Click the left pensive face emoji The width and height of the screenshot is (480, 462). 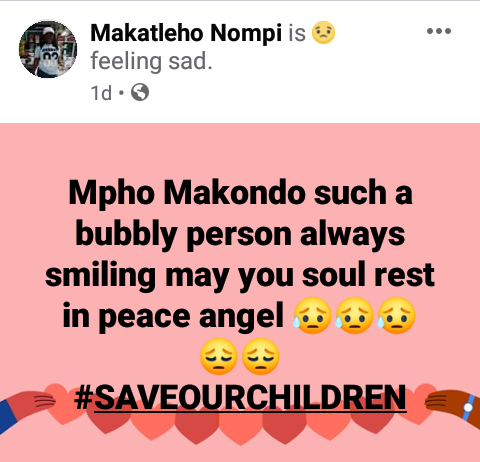click(219, 356)
